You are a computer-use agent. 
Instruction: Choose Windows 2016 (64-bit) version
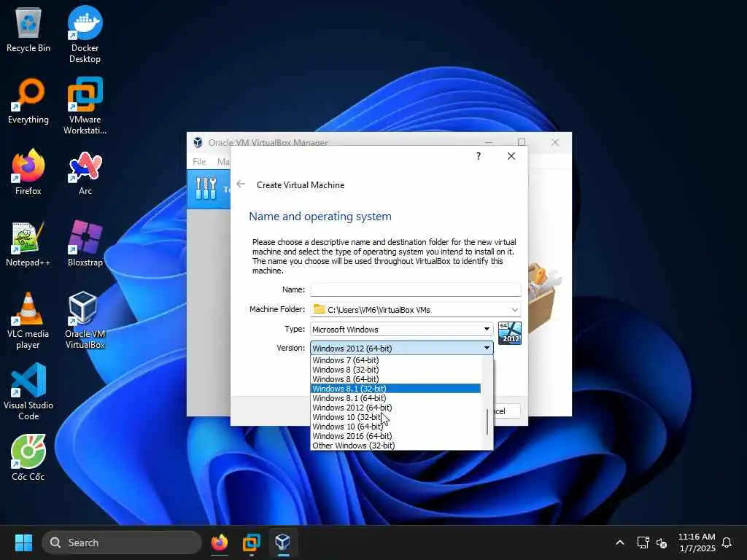pos(395,436)
